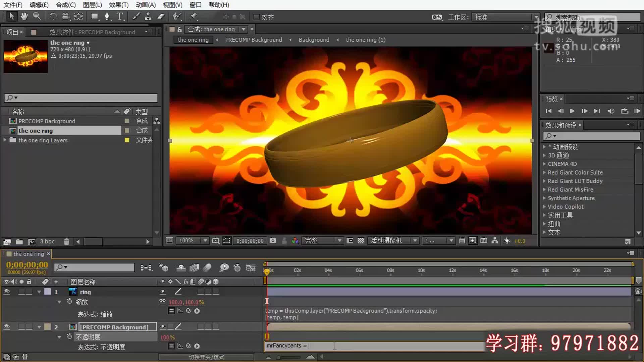The image size is (644, 362).
Task: Select the Eraser tool
Action: pyautogui.click(x=161, y=16)
